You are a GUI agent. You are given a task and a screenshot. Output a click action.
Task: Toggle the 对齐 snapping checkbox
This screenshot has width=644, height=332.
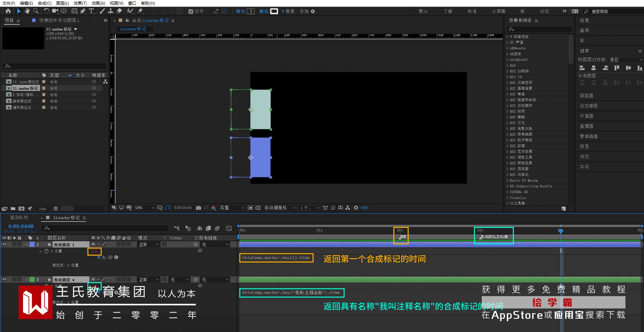(191, 12)
